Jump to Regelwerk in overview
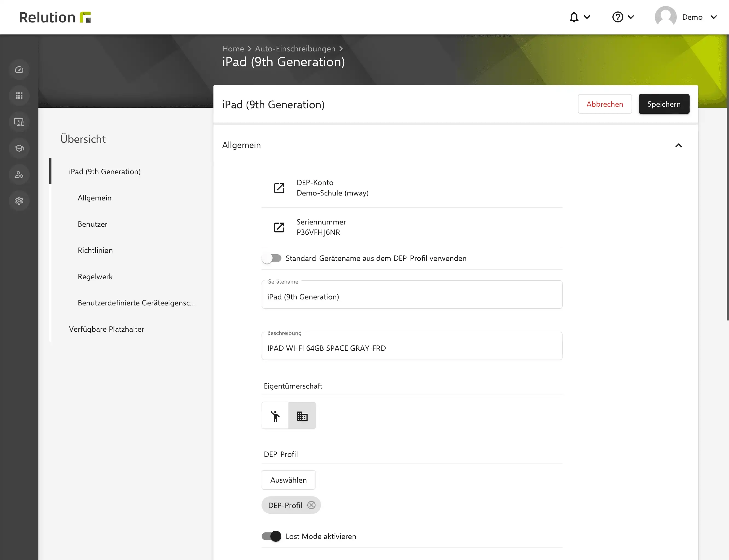The height and width of the screenshot is (560, 729). click(x=95, y=277)
